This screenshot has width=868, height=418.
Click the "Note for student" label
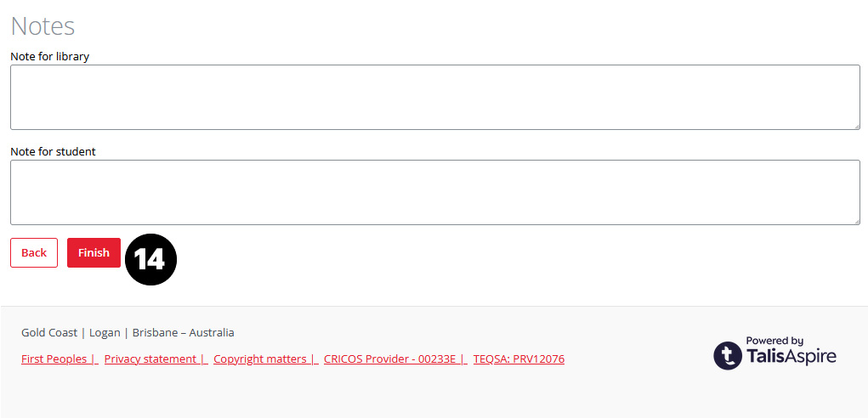pos(53,152)
